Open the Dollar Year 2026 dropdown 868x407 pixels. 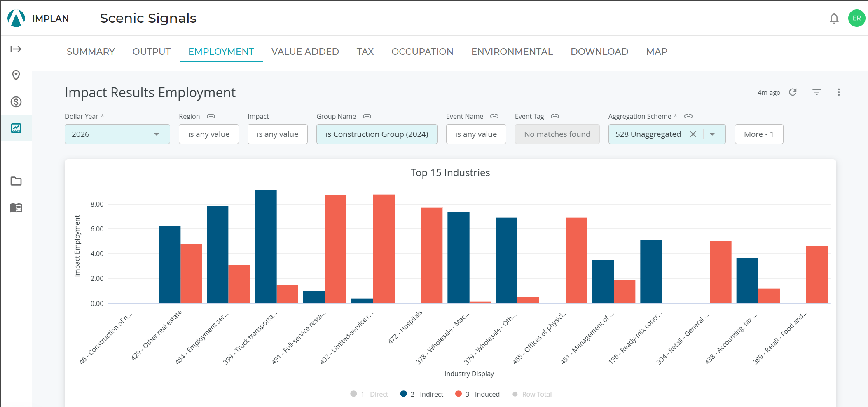pyautogui.click(x=117, y=134)
